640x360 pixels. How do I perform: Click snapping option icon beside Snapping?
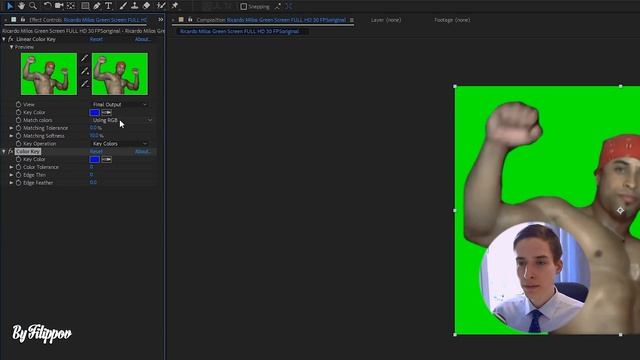(278, 6)
